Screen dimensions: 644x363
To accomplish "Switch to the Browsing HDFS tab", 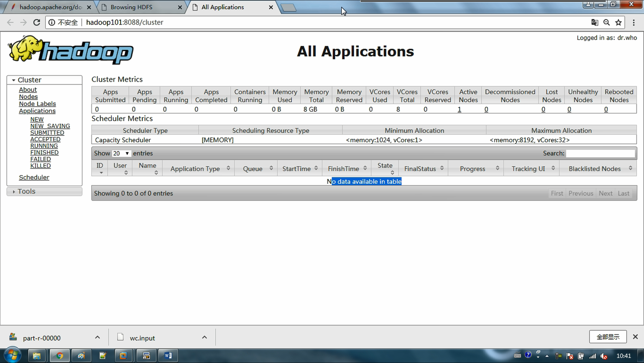I will click(x=131, y=7).
